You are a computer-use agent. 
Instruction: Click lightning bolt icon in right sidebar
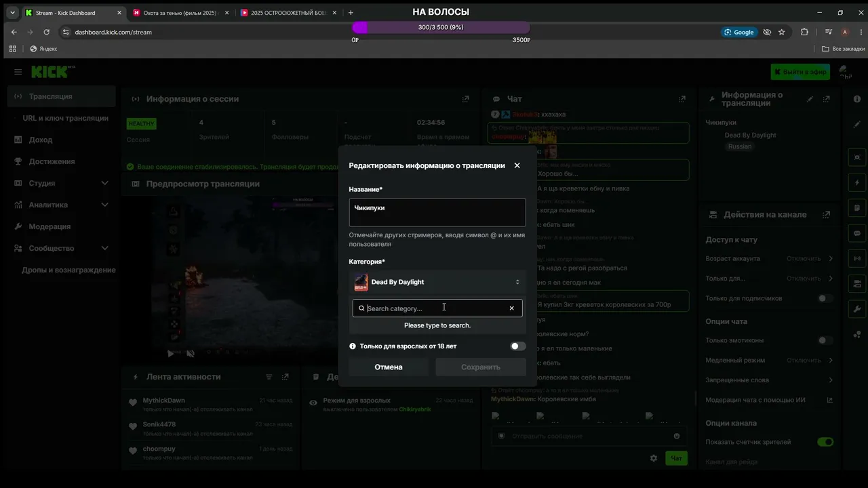pyautogui.click(x=857, y=183)
